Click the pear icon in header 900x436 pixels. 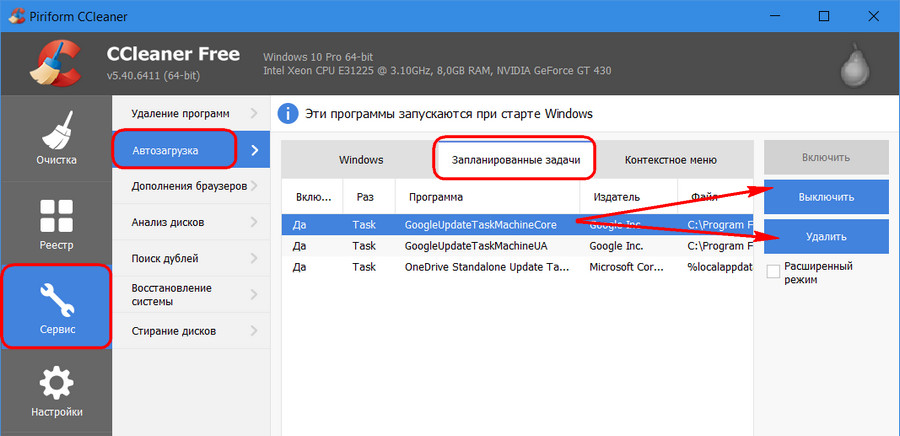click(x=855, y=64)
